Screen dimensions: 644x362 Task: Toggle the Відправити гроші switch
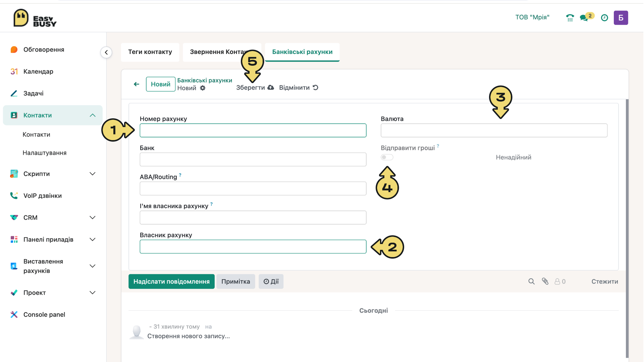point(387,157)
